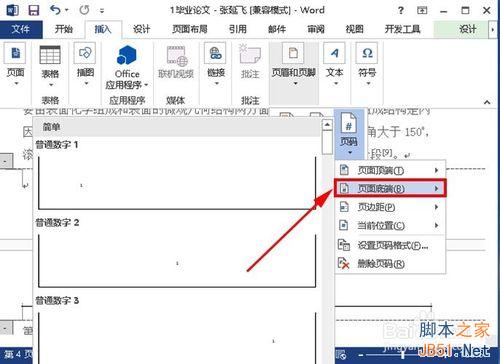The image size is (500, 364).
Task: Open the 开发工具 (Developer) tab
Action: [403, 29]
